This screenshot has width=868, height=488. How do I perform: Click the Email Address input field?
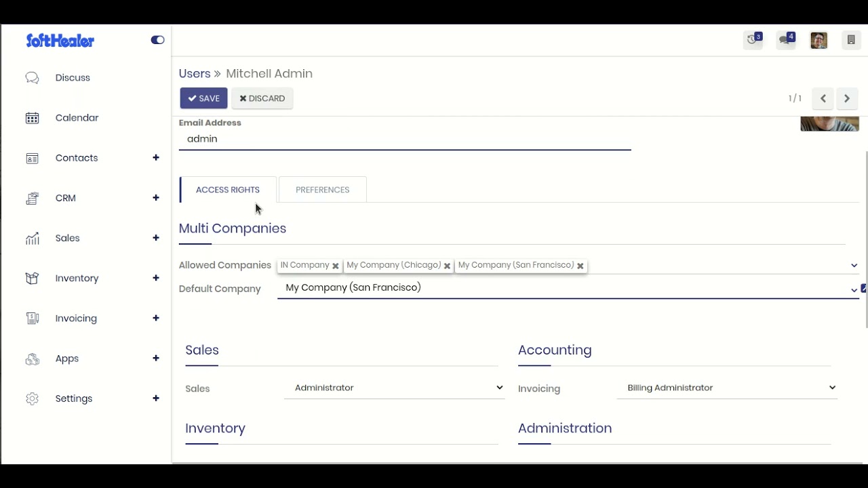[x=405, y=139]
